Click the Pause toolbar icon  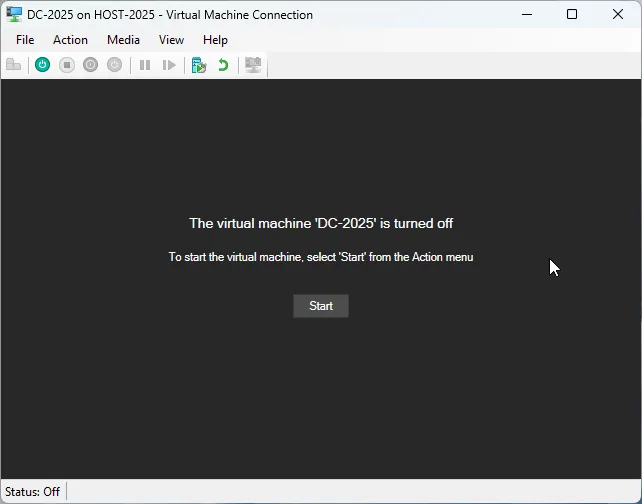(x=145, y=65)
